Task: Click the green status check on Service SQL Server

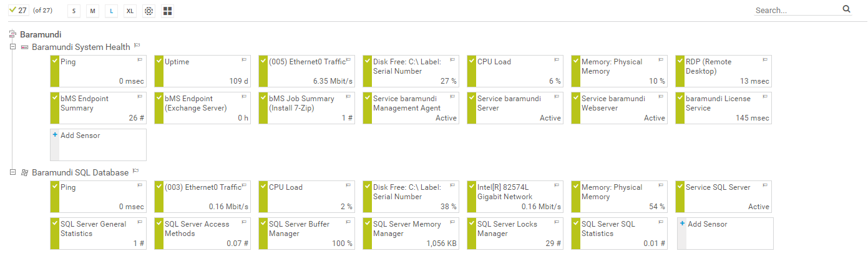Action: [680, 186]
